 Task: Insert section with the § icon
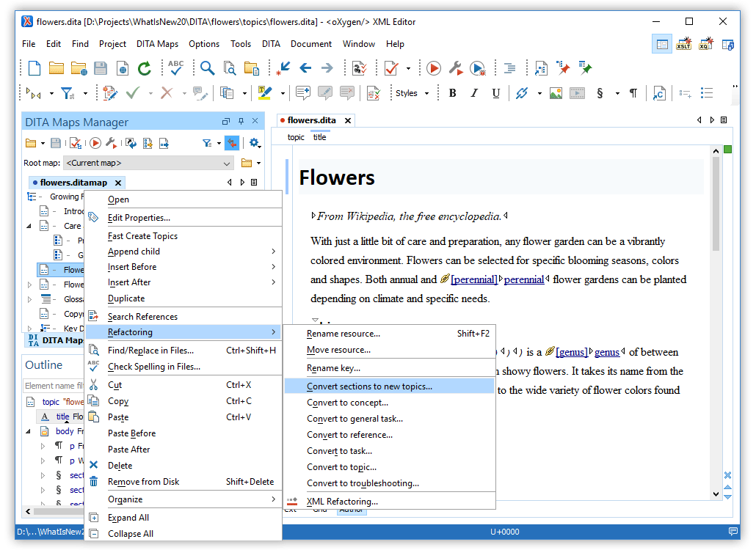(600, 93)
